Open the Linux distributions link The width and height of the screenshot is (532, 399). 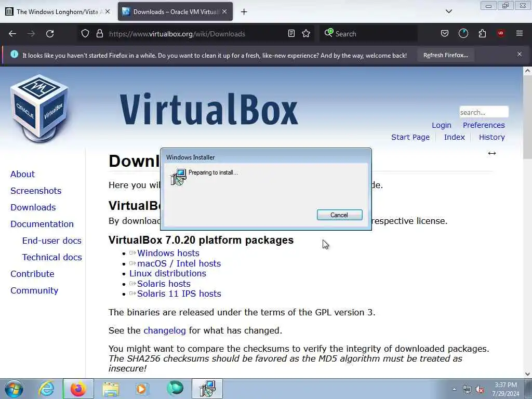coord(168,273)
